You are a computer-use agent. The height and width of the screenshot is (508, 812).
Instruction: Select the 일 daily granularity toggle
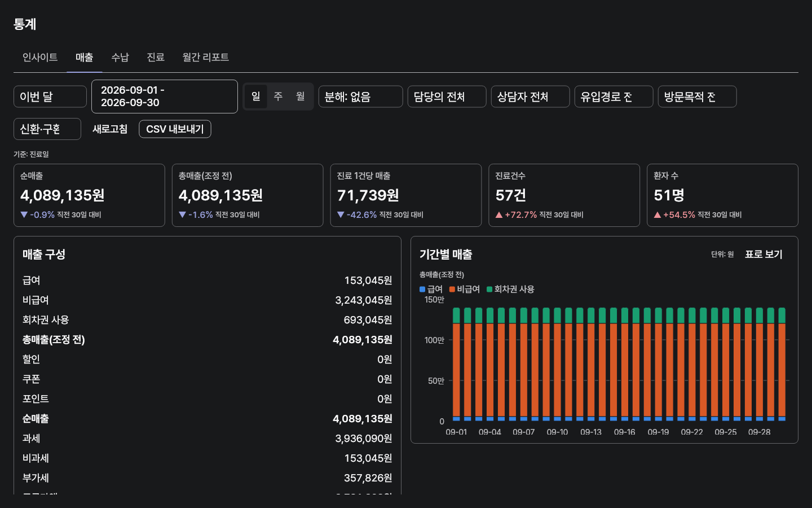[x=255, y=97]
